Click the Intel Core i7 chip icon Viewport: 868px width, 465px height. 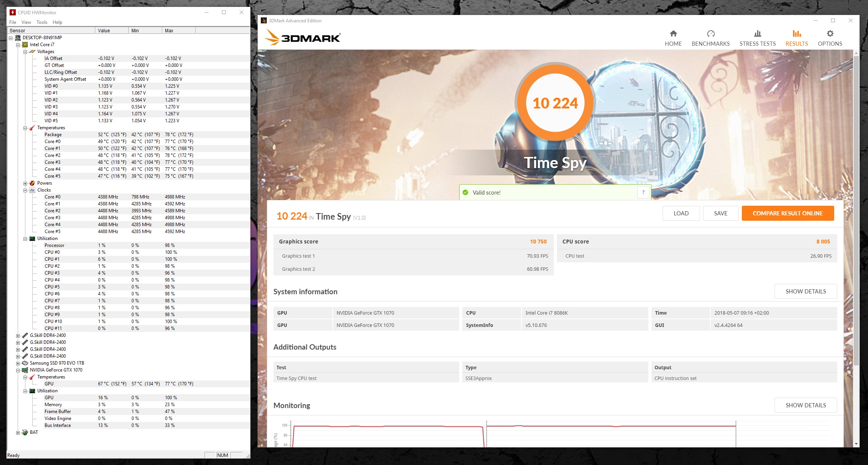[25, 45]
